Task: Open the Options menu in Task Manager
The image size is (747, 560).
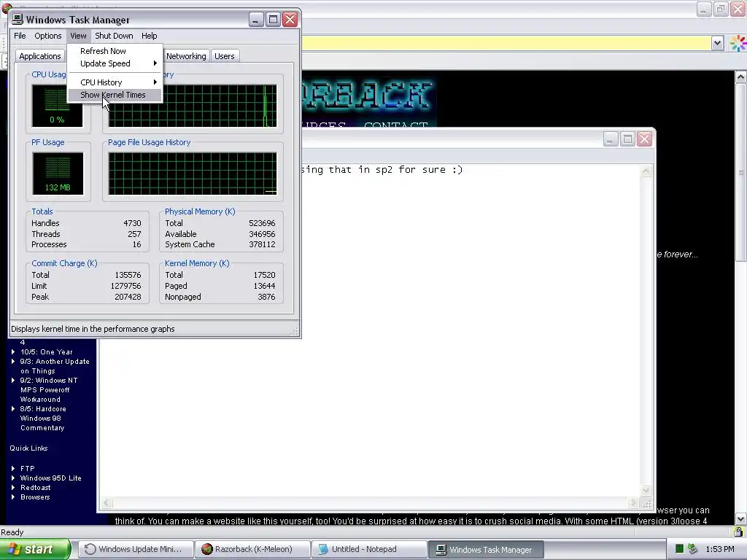Action: click(47, 36)
